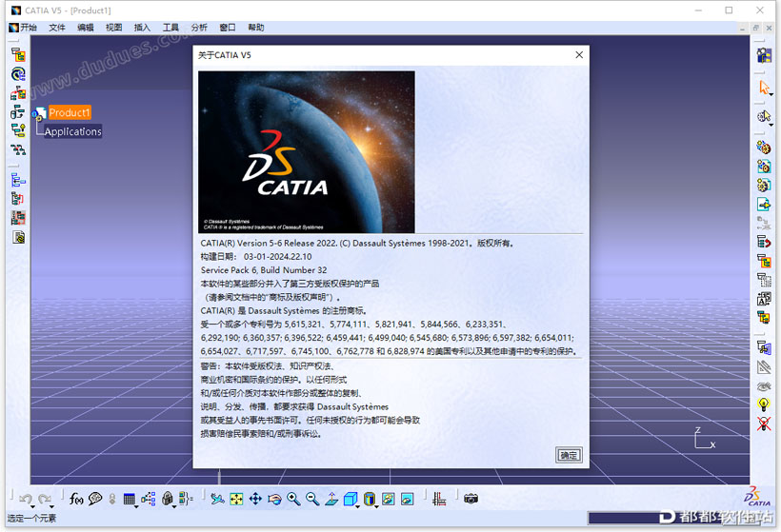The image size is (781, 532).
Task: Open Design Table icon dropdown arrow
Action: [x=136, y=506]
